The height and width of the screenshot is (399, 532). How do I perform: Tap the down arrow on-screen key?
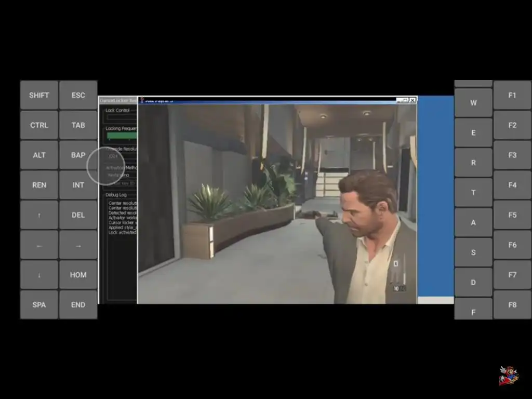click(x=39, y=275)
